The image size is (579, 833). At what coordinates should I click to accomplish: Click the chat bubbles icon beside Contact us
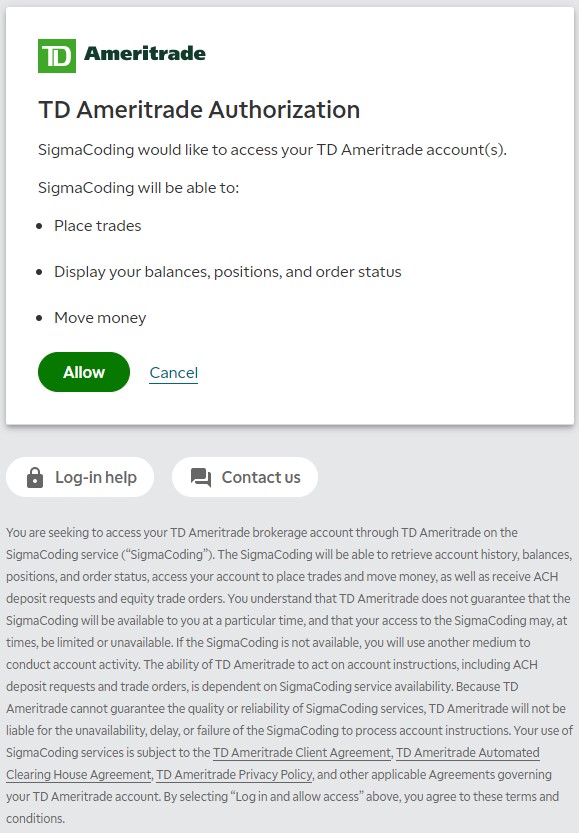[x=201, y=477]
